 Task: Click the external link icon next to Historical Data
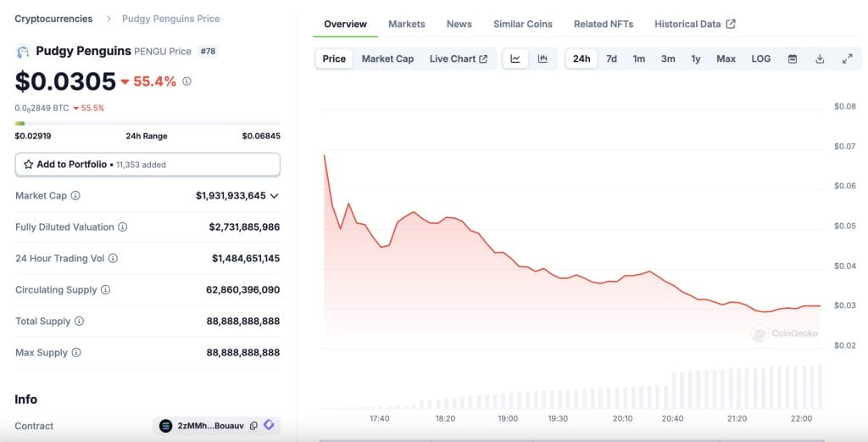point(731,24)
